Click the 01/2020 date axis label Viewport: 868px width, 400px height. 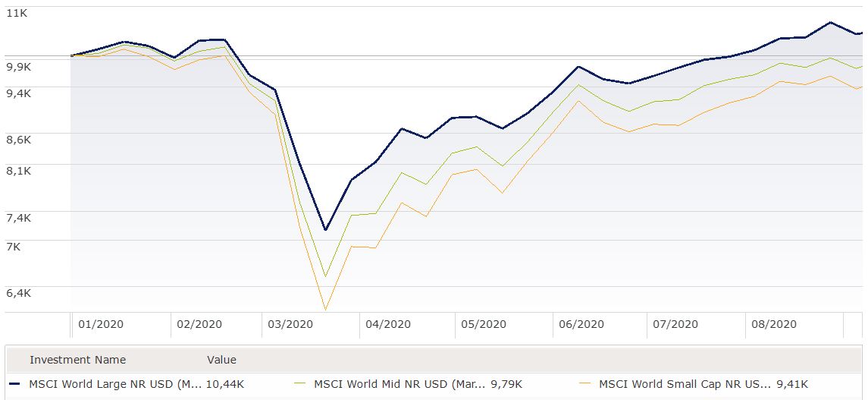pyautogui.click(x=101, y=324)
